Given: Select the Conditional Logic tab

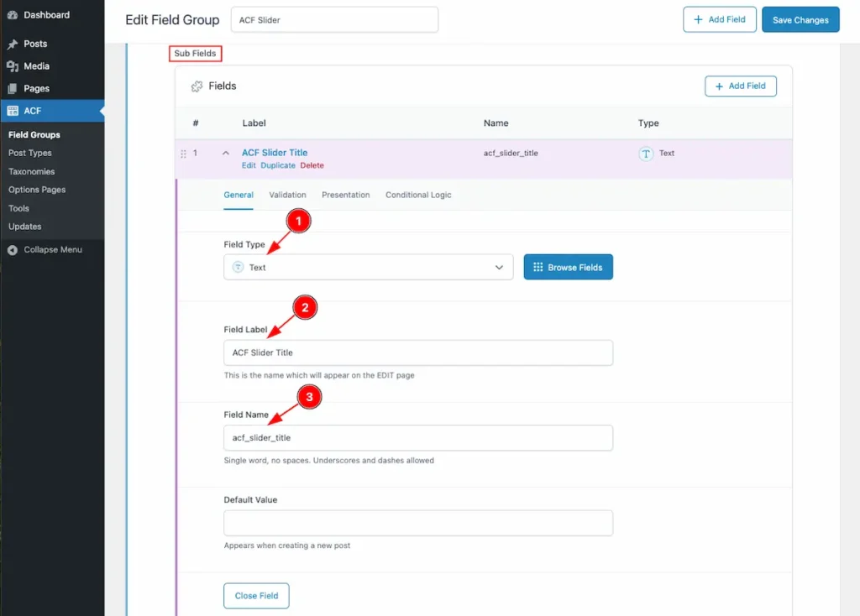Looking at the screenshot, I should (x=418, y=195).
